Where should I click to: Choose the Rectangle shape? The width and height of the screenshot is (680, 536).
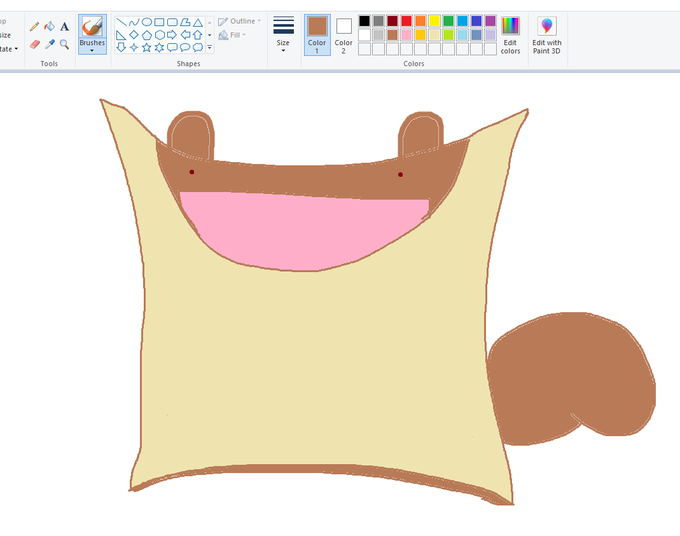pyautogui.click(x=160, y=22)
